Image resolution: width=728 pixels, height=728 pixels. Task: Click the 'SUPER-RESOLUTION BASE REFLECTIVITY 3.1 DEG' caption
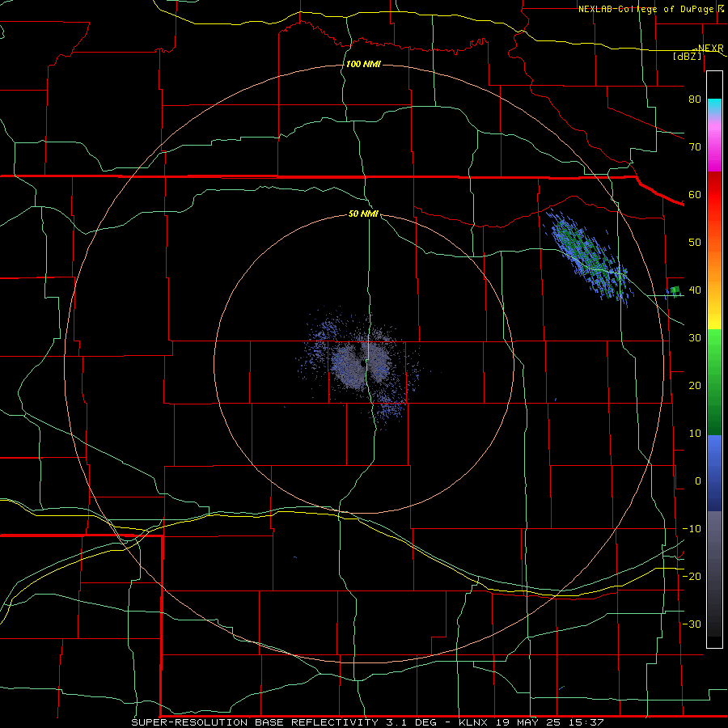pos(283,722)
